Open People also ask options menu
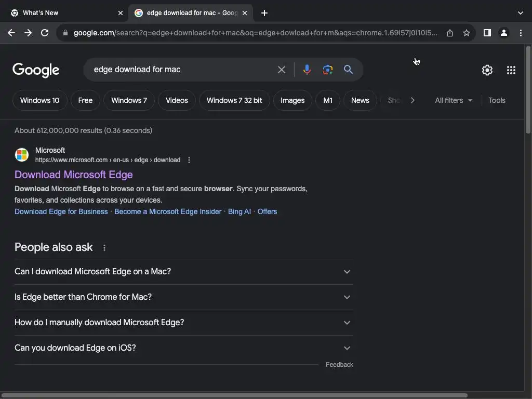 pos(104,248)
